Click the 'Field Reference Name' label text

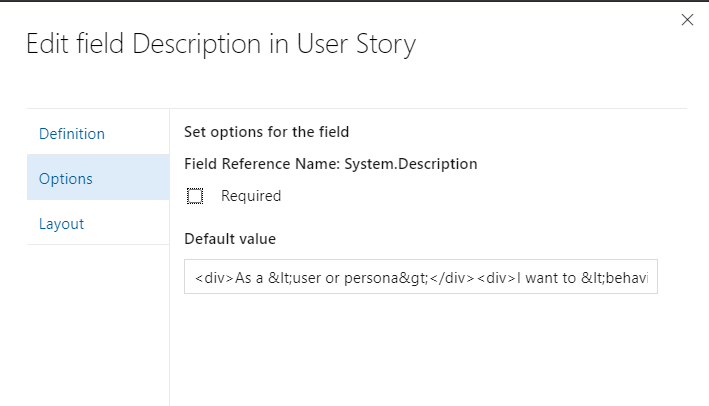tap(262, 163)
